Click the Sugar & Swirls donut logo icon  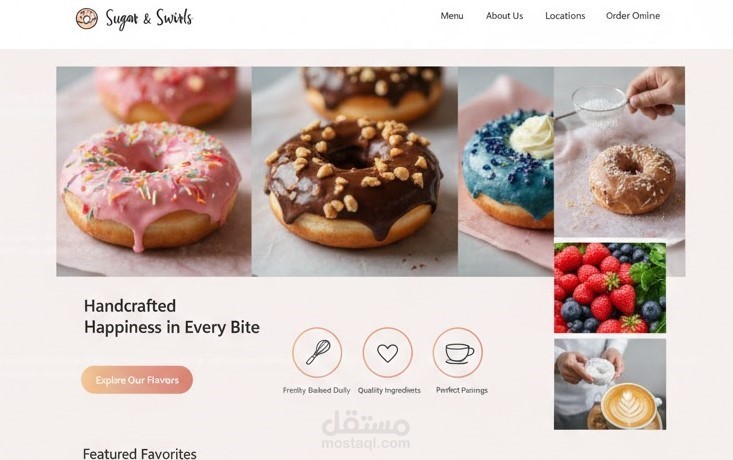pos(86,19)
